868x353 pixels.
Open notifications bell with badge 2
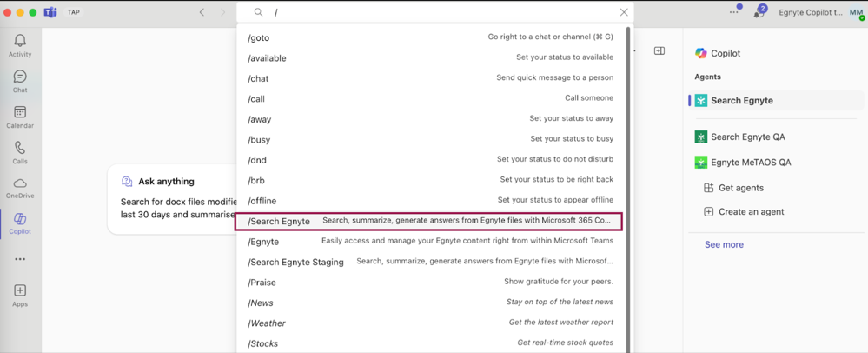click(759, 13)
